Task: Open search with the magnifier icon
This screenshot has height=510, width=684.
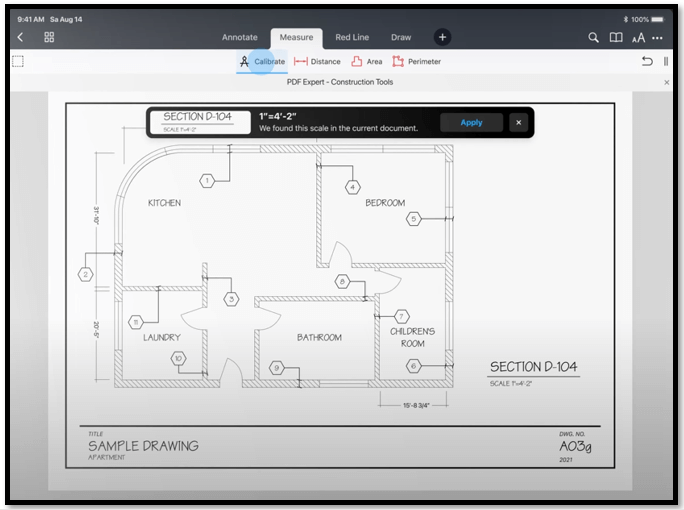Action: pos(593,38)
